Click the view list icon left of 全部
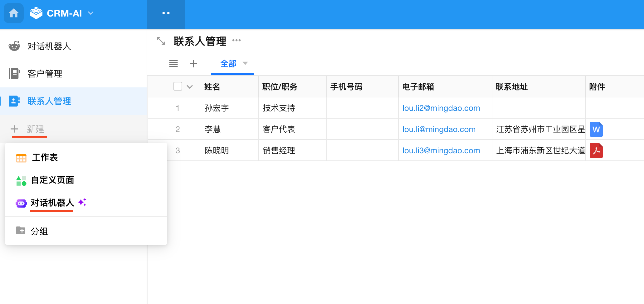 pos(173,64)
